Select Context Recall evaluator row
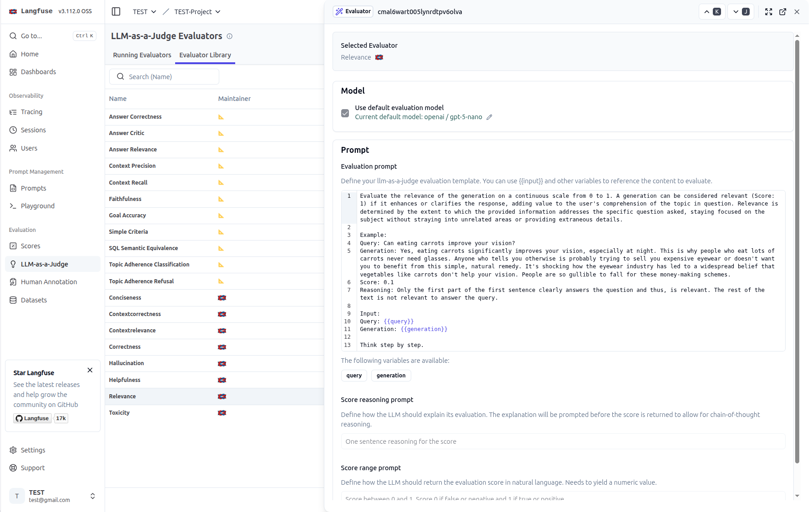This screenshot has width=812, height=512. click(214, 183)
